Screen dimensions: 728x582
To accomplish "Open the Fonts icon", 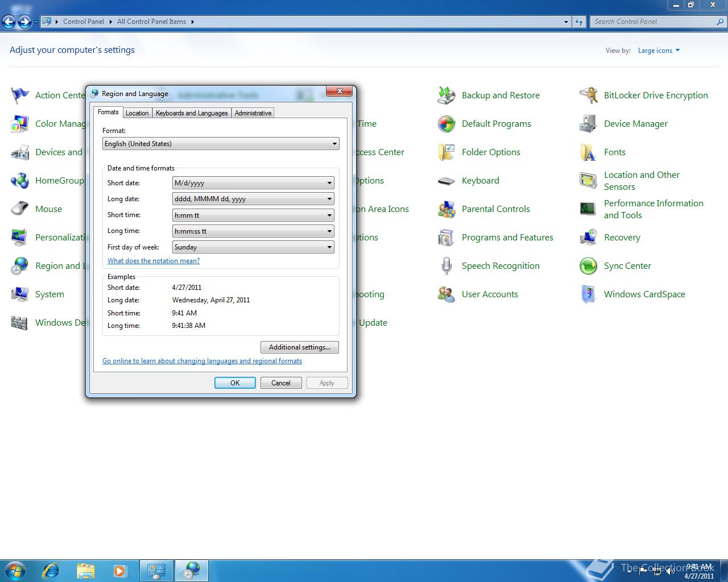I will [x=589, y=152].
